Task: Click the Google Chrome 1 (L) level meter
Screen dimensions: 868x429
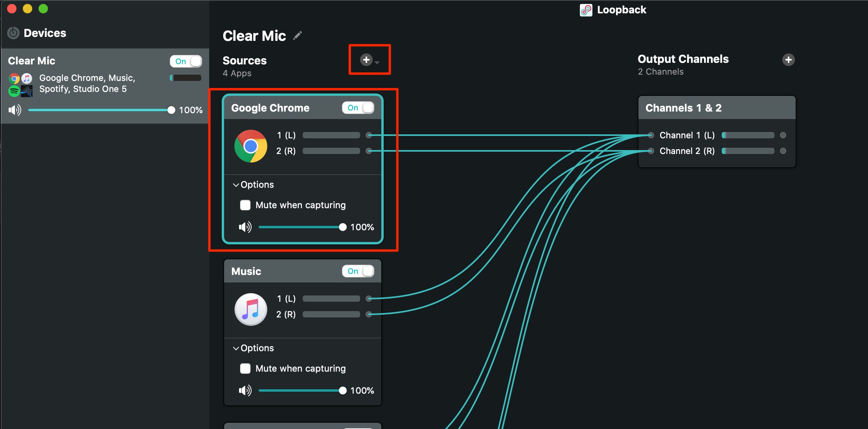Action: [331, 135]
